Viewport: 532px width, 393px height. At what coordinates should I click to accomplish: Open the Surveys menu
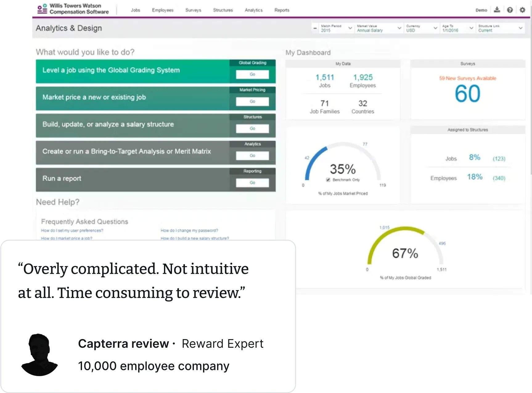tap(193, 10)
